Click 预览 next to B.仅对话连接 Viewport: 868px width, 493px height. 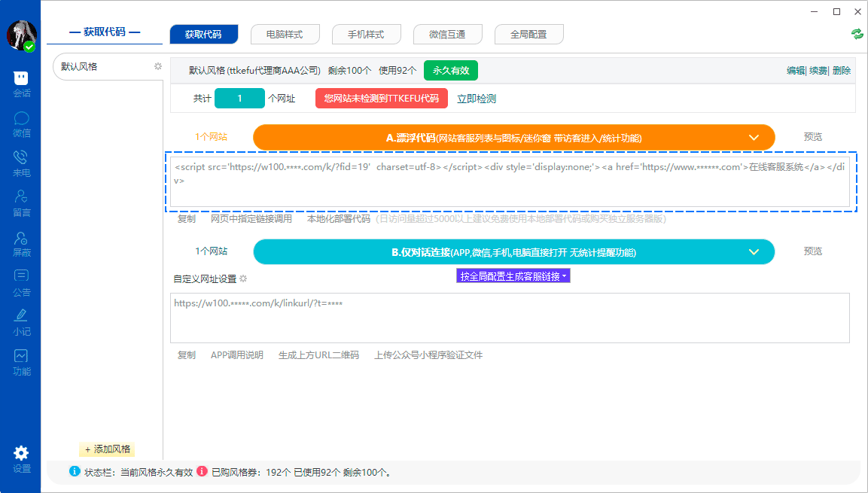point(812,251)
